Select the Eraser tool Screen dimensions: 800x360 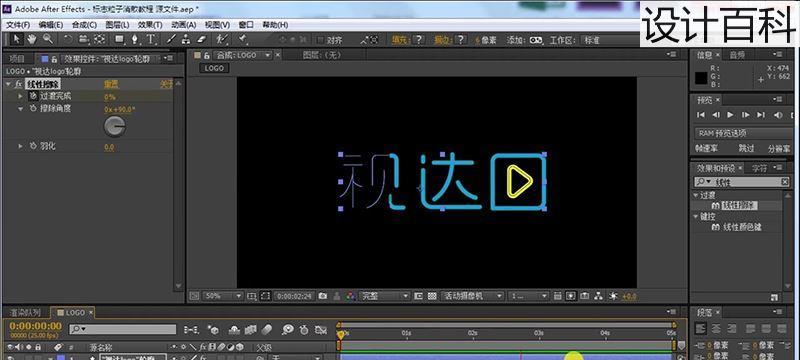click(x=201, y=39)
